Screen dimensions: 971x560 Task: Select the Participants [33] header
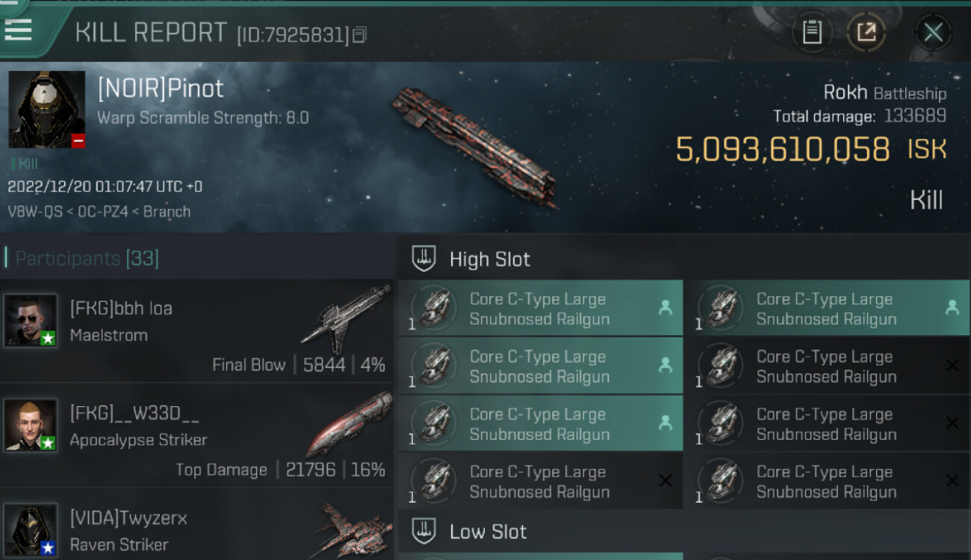(x=87, y=258)
